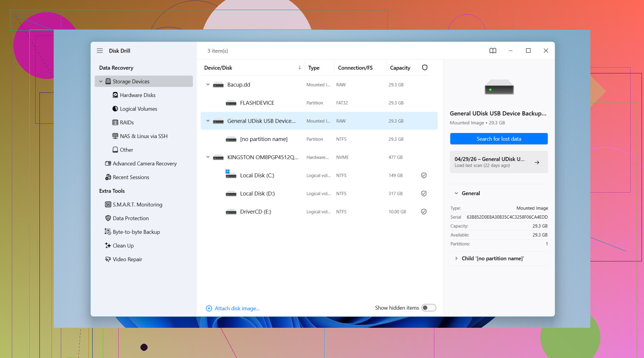
Task: Launch the Video Repair tool
Action: tap(127, 259)
